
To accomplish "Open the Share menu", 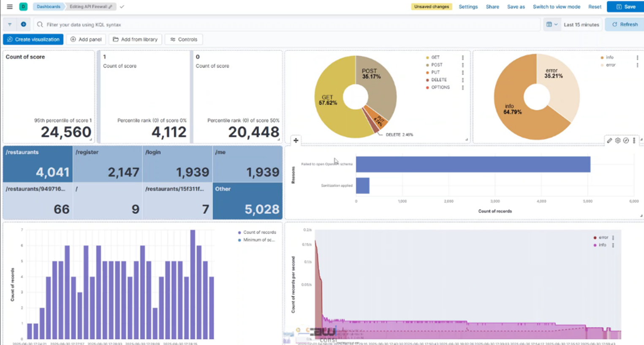I will pos(492,7).
